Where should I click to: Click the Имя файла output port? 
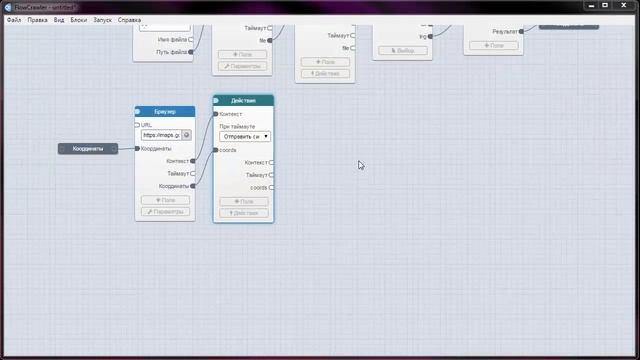point(191,40)
